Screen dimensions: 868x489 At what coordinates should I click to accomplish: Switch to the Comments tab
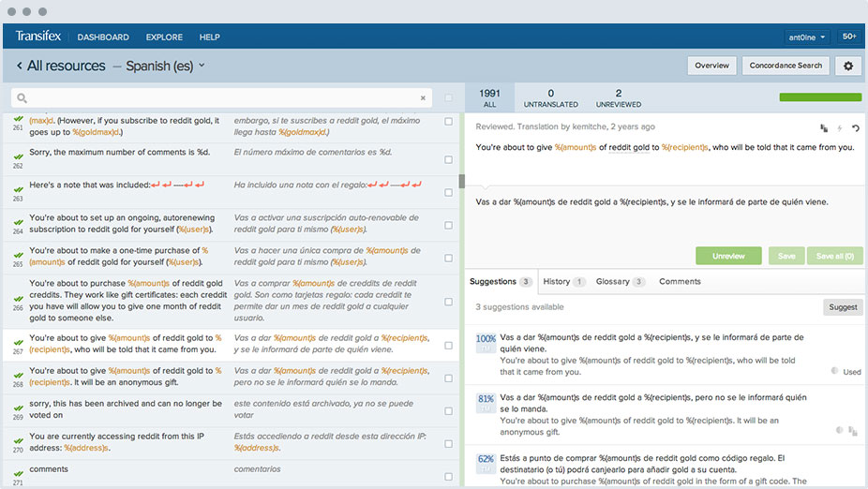point(680,282)
